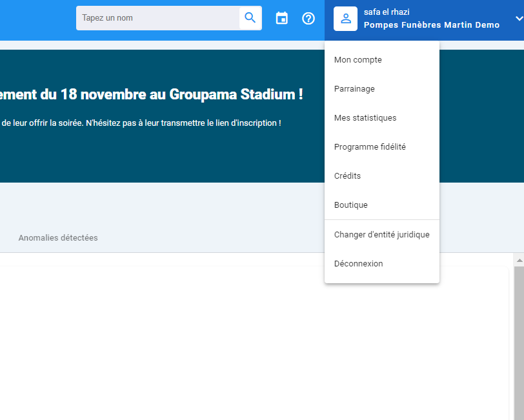The image size is (524, 420).
Task: Collapse the account menu chevron
Action: coord(519,18)
